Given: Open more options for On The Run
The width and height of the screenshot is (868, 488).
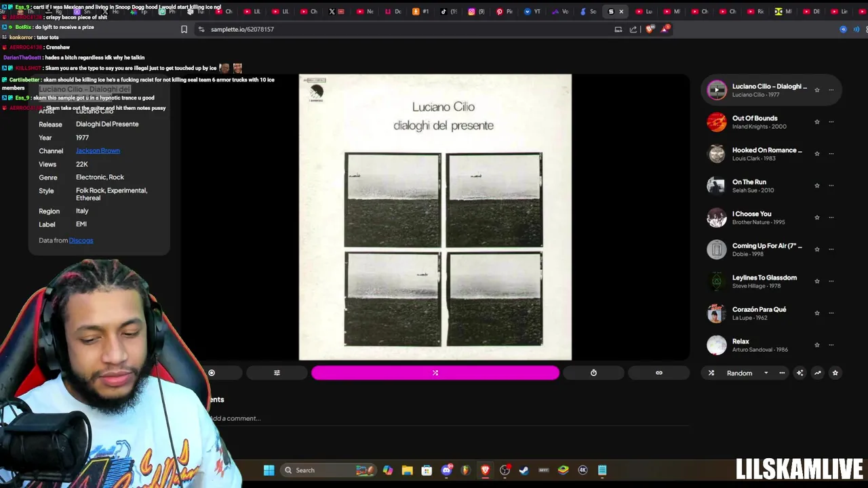Looking at the screenshot, I should click(x=831, y=186).
